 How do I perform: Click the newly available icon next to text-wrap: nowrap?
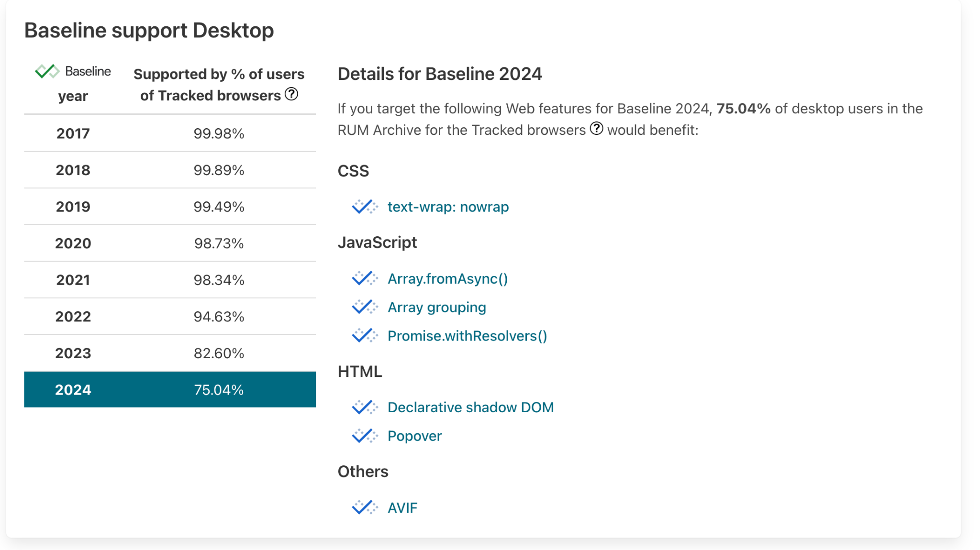pos(365,207)
